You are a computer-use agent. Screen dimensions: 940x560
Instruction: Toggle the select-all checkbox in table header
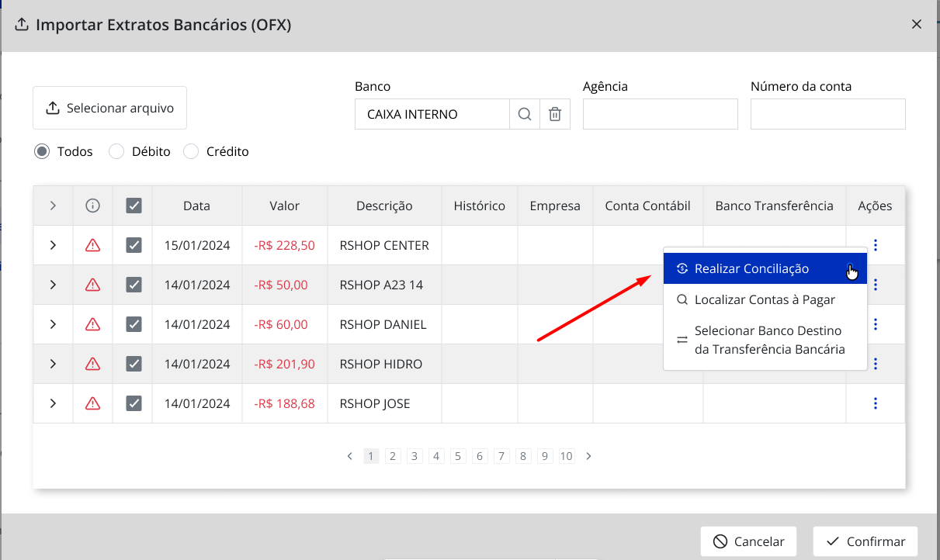[x=134, y=206]
